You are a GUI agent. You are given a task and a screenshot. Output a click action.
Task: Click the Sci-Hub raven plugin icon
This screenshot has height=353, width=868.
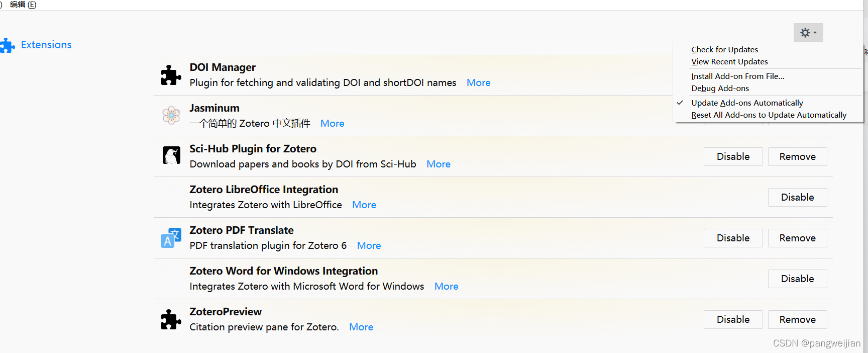point(171,155)
